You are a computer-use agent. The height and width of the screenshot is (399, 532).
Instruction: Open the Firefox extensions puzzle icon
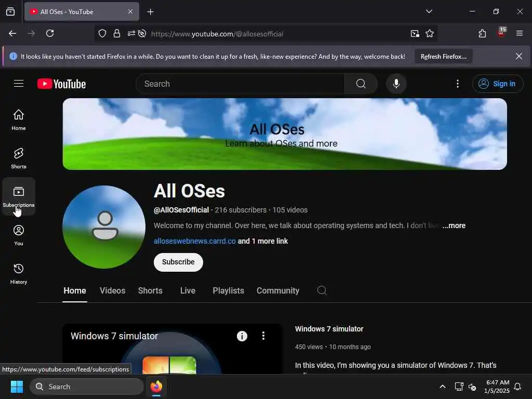(x=482, y=33)
